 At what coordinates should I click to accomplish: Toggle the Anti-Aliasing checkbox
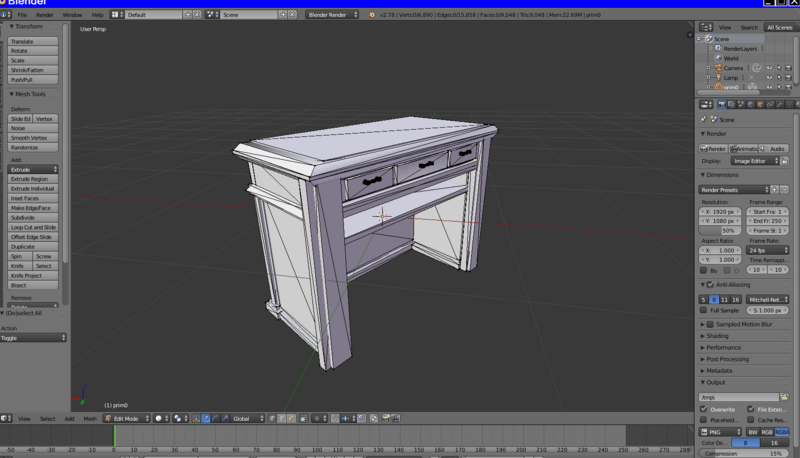tap(710, 285)
